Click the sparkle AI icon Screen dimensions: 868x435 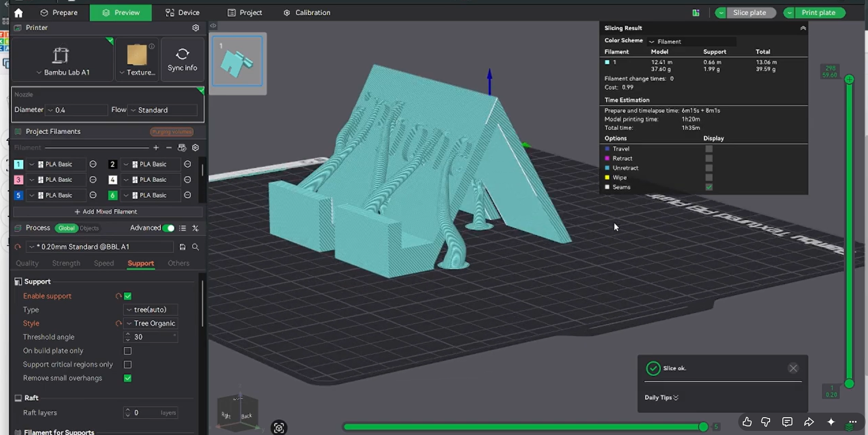point(831,422)
